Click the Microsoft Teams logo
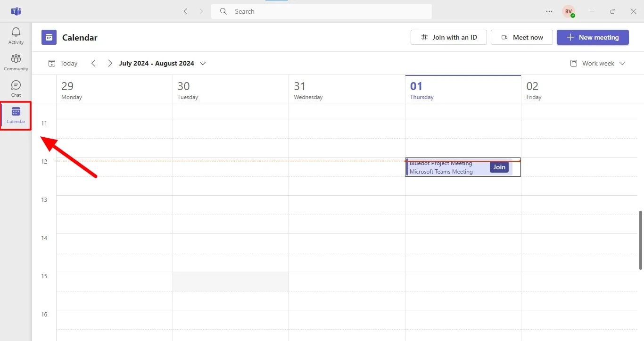Viewport: 644px width, 341px height. 16,11
